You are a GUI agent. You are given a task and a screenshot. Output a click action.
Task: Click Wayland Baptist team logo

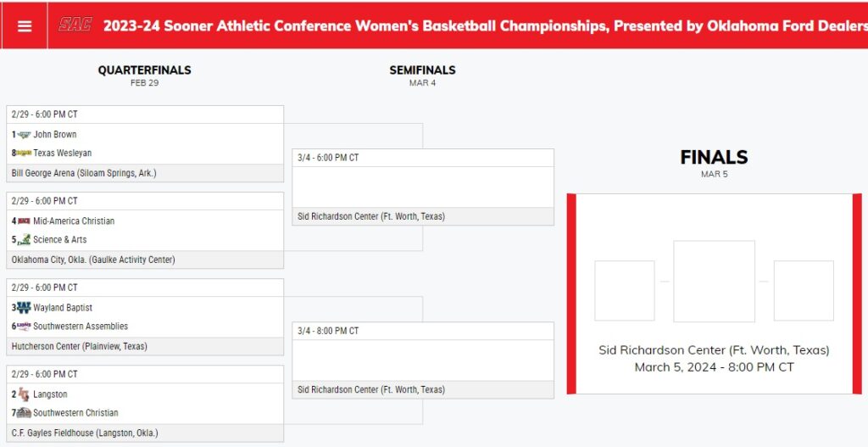[x=24, y=307]
